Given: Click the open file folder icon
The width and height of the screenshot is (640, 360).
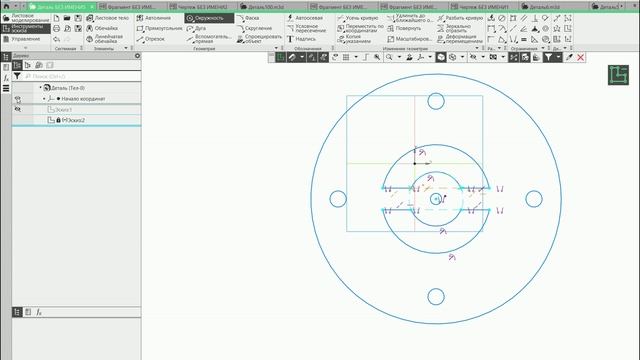Looking at the screenshot, I should (67, 18).
